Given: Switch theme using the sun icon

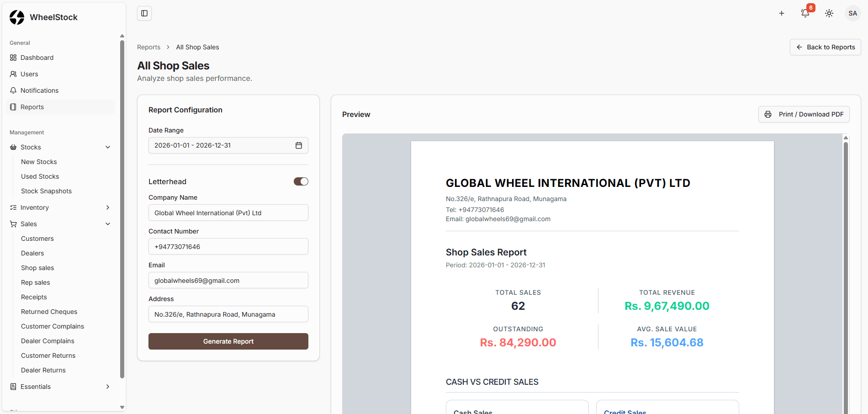Looking at the screenshot, I should 829,13.
